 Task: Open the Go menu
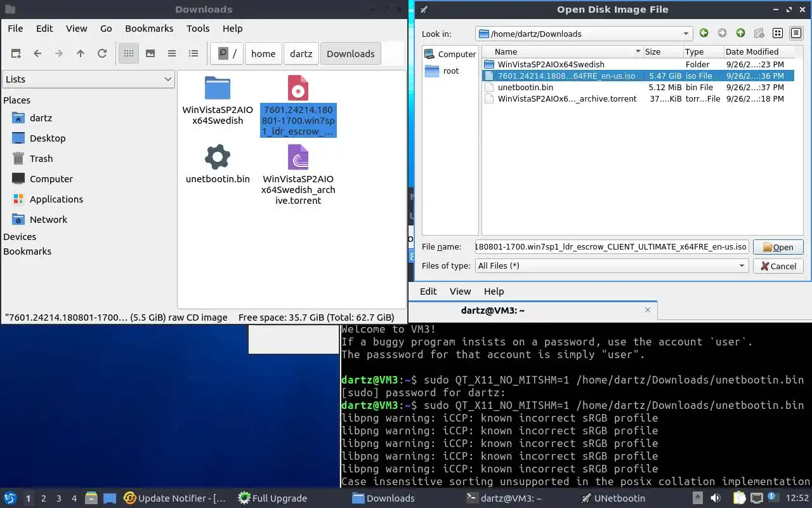106,29
